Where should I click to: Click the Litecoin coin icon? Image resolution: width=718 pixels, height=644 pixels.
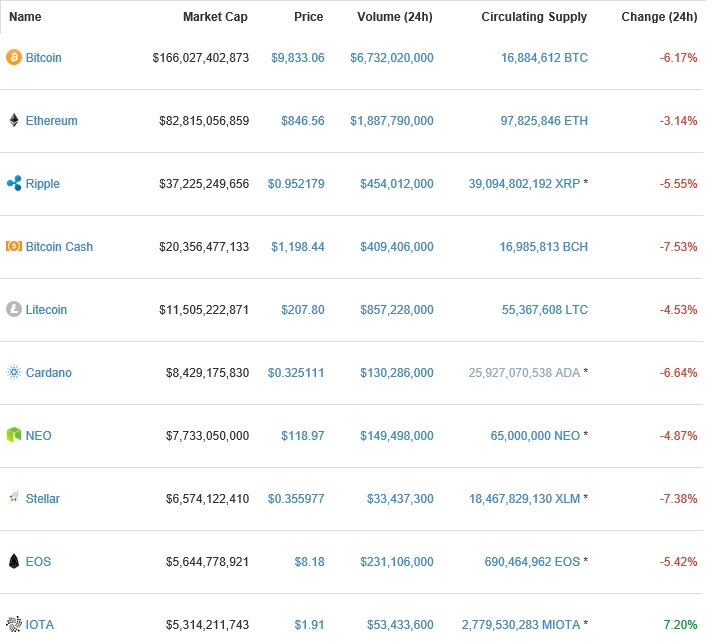(x=14, y=310)
